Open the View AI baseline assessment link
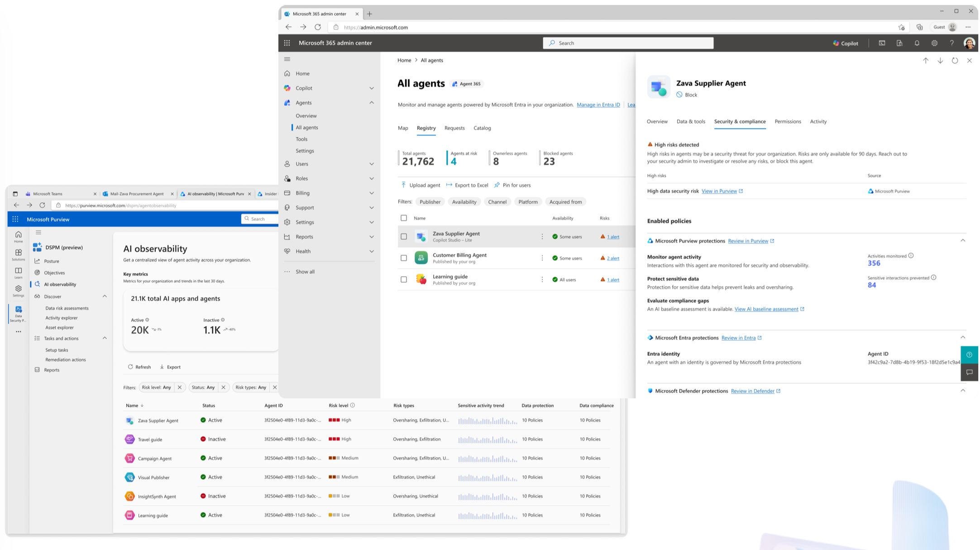The width and height of the screenshot is (980, 550). click(x=769, y=309)
